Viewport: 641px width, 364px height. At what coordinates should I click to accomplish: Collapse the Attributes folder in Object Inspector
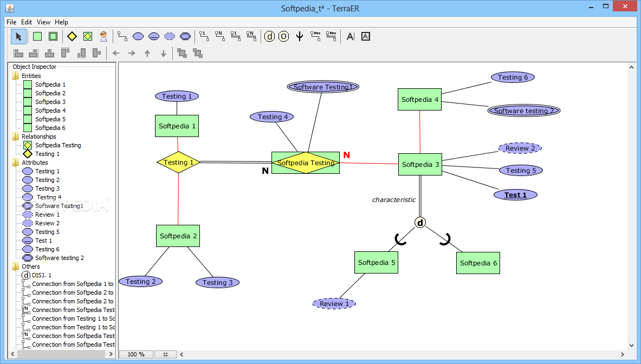tap(16, 162)
